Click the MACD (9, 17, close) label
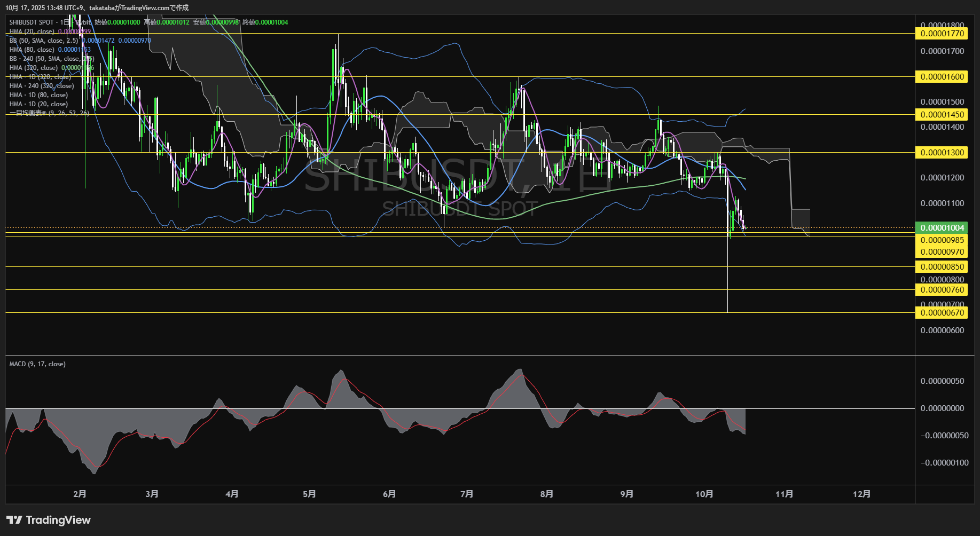 [x=37, y=364]
